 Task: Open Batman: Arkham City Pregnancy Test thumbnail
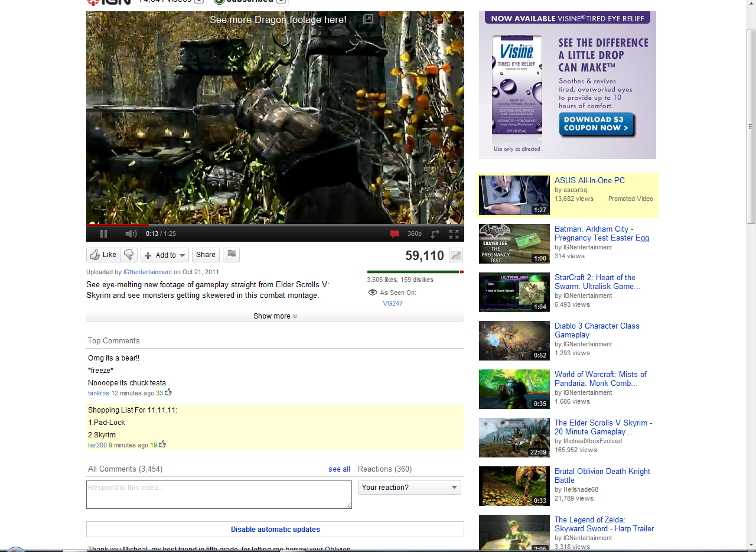[x=514, y=243]
